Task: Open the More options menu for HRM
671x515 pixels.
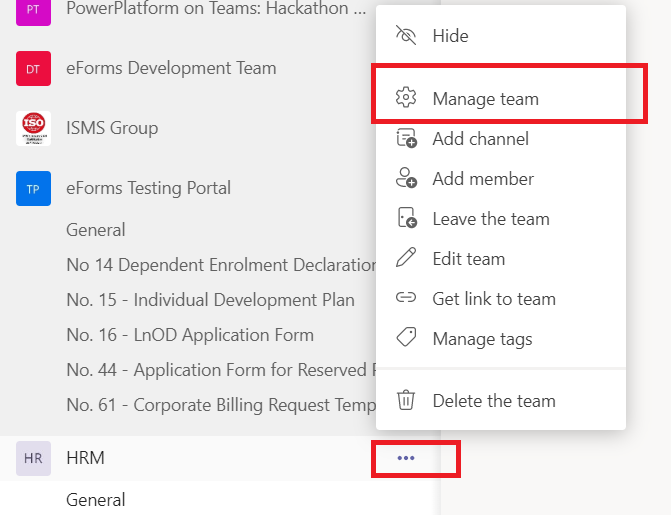Action: (x=406, y=458)
